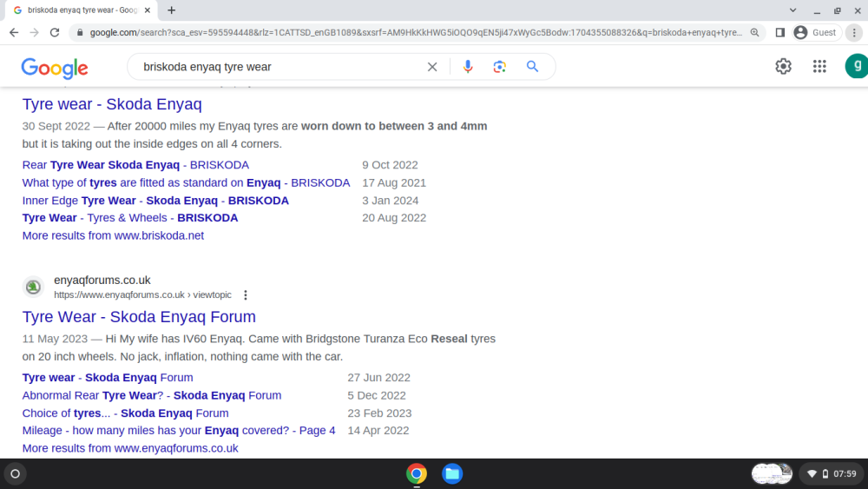Click the enyaqforums.co.uk site favicon

click(x=33, y=287)
